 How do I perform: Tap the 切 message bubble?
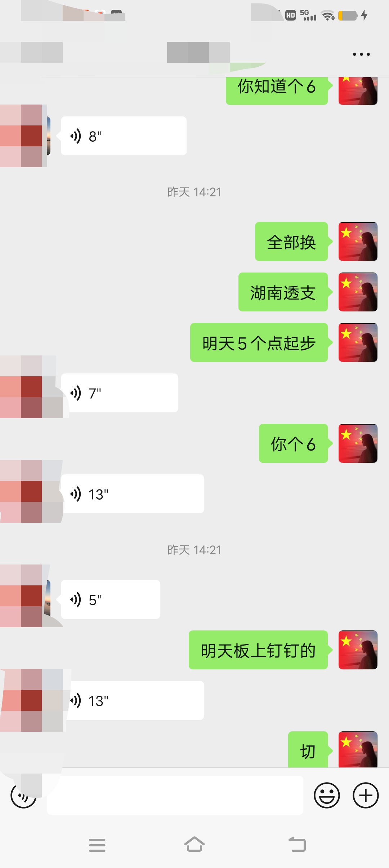(x=308, y=749)
